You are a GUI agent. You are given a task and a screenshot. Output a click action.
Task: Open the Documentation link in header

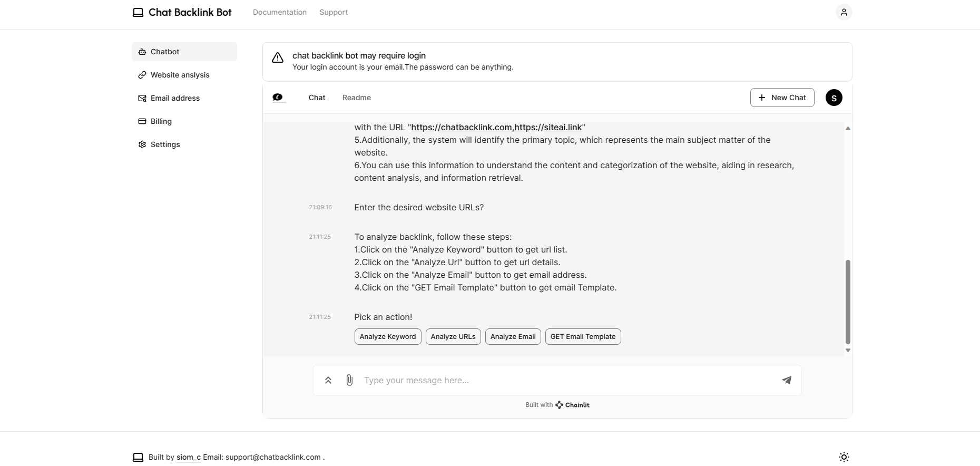[x=279, y=12]
